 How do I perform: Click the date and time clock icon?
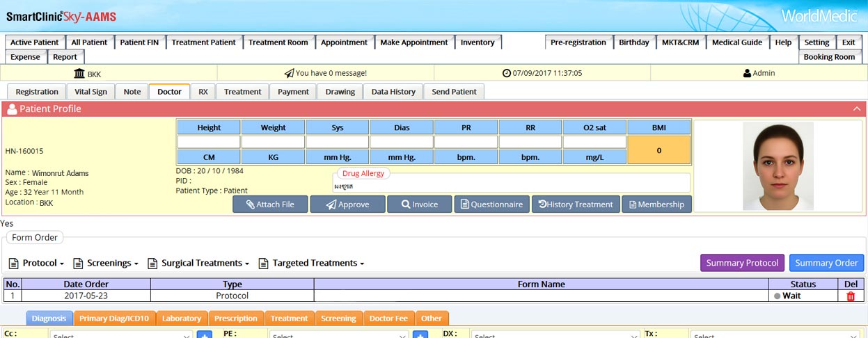click(x=507, y=73)
